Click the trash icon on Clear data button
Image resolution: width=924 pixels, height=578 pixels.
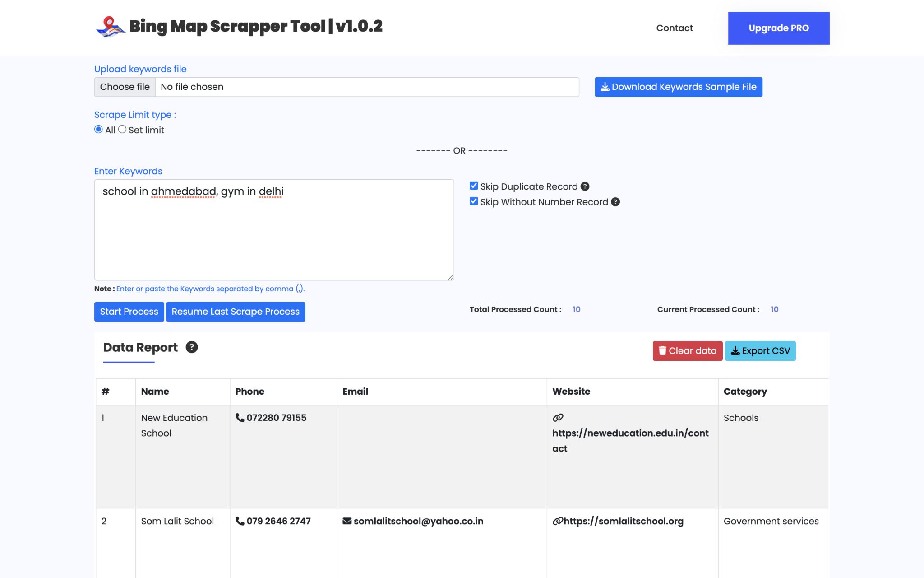662,350
